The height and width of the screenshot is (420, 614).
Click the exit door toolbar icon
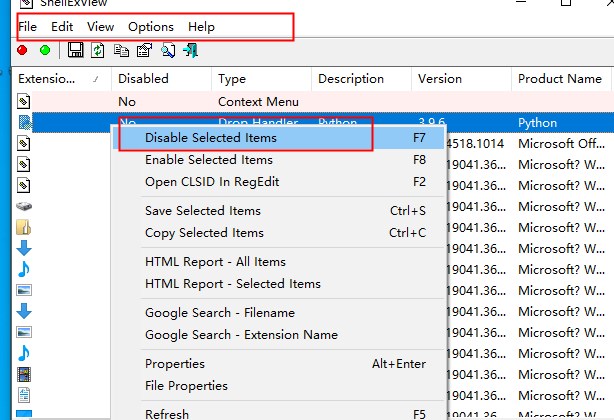tap(190, 50)
